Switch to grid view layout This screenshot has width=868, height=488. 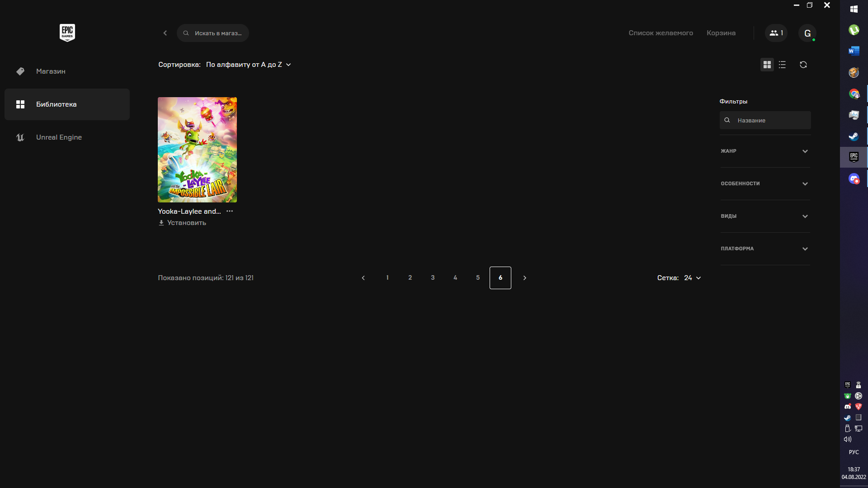pos(767,65)
